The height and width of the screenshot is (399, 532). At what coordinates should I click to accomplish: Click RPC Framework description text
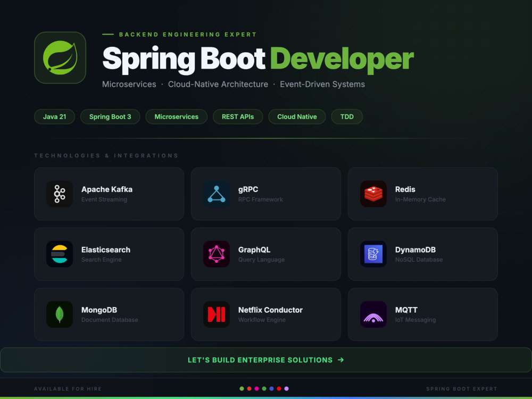coord(261,199)
